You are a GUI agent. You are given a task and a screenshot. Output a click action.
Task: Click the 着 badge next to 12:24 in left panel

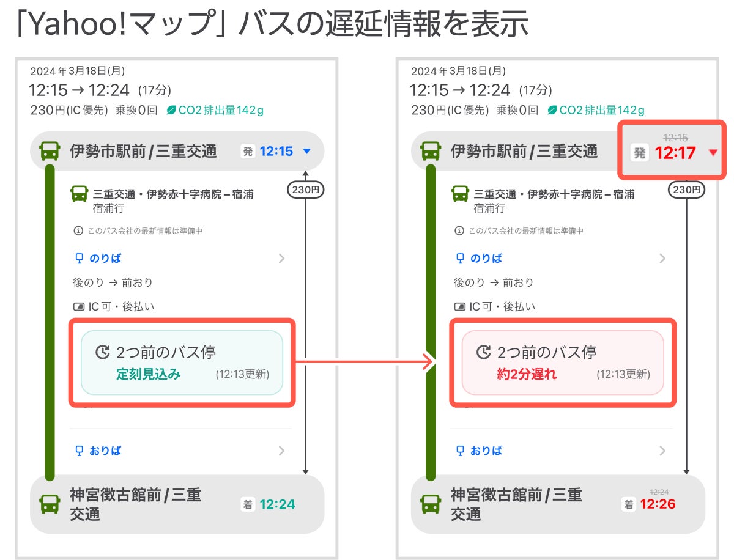coord(248,505)
